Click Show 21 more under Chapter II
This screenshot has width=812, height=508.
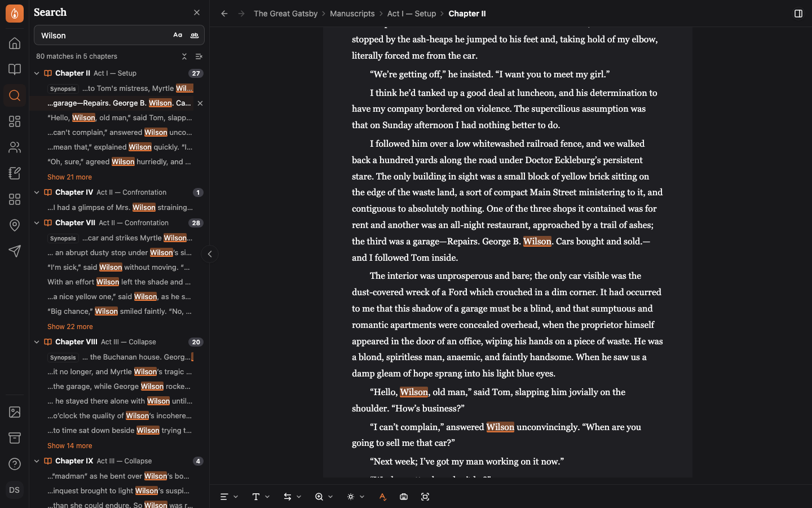(x=69, y=177)
